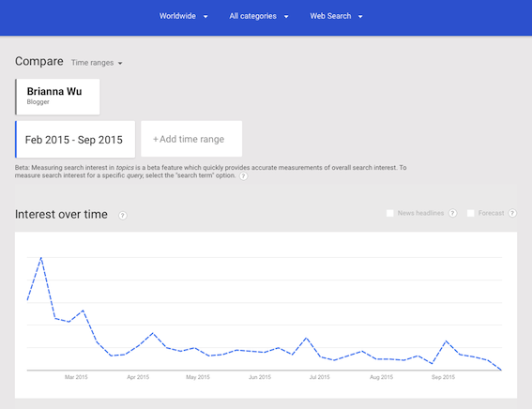Image resolution: width=532 pixels, height=409 pixels.
Task: Click Add time range button
Action: click(191, 139)
